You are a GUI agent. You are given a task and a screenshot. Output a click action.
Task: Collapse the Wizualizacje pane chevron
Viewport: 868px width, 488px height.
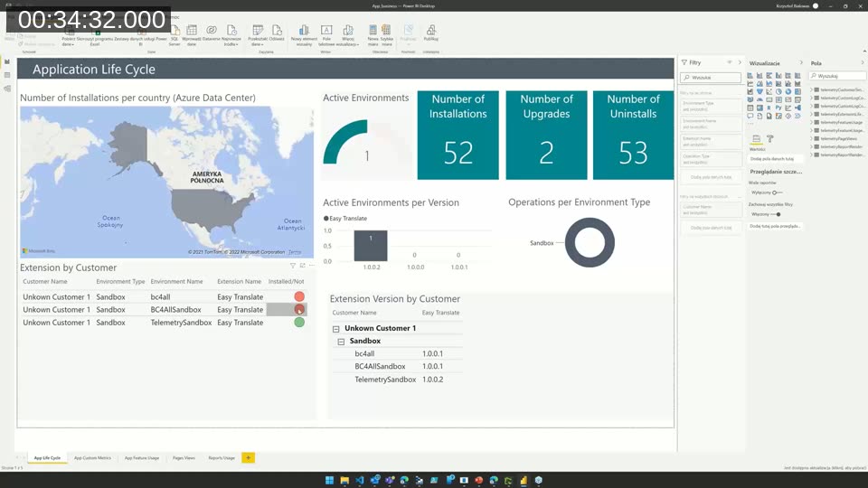tap(801, 62)
